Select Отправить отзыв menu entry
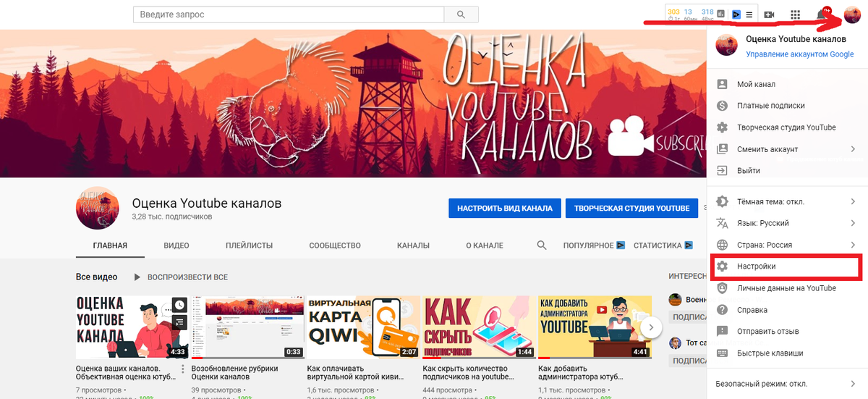The width and height of the screenshot is (868, 399). (787, 332)
